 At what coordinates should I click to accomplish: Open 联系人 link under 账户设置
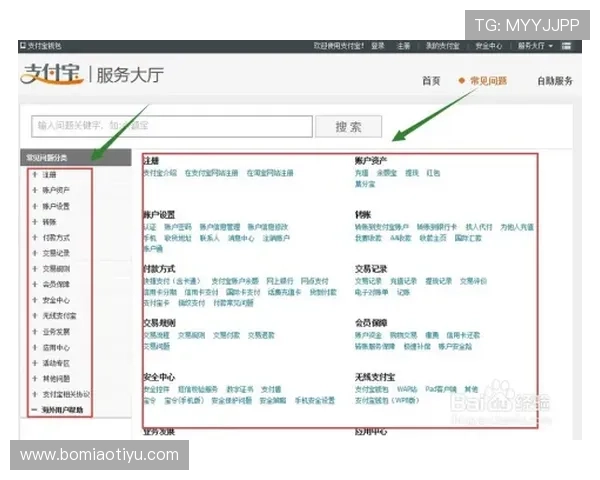[209, 238]
